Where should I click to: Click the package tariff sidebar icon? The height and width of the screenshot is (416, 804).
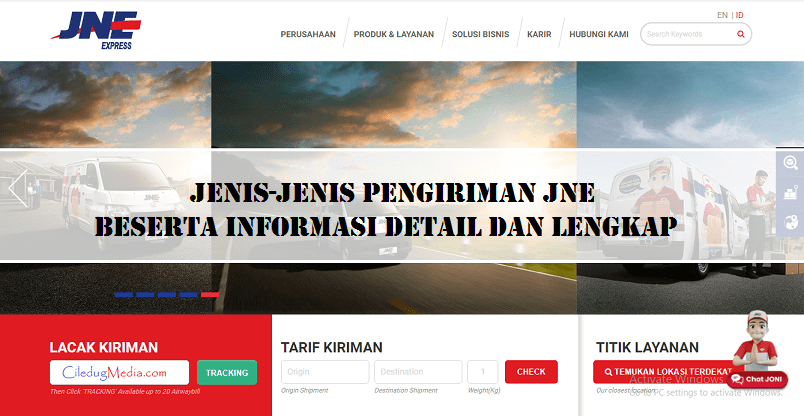tap(790, 192)
